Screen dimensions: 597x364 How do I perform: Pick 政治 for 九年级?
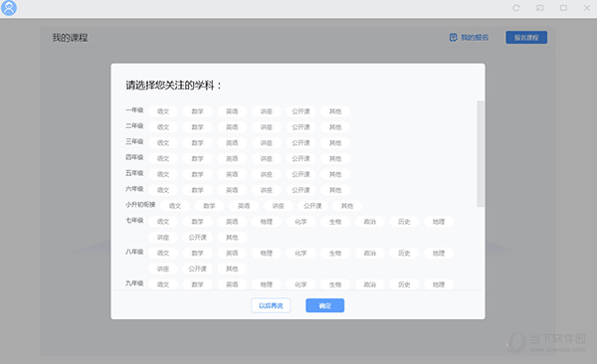pos(370,284)
